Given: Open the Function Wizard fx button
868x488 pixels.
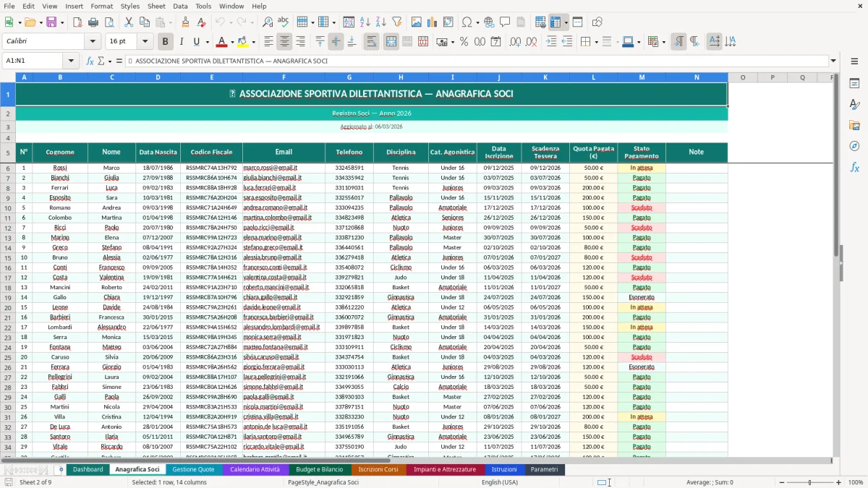Looking at the screenshot, I should point(90,61).
